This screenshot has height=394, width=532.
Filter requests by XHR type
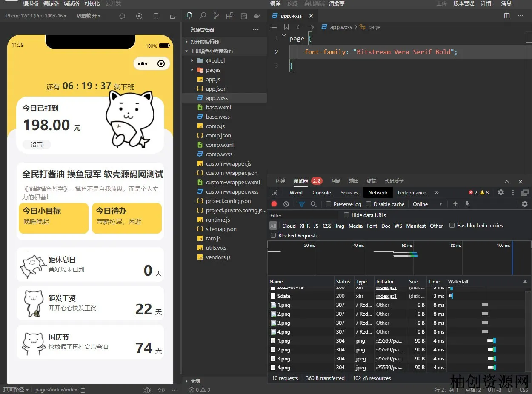coord(305,226)
